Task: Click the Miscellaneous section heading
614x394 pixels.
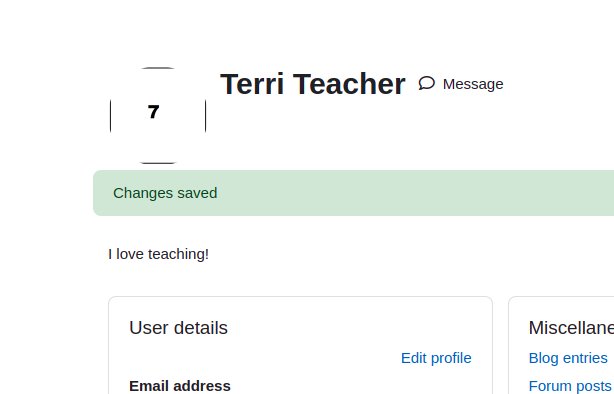Action: pos(571,328)
